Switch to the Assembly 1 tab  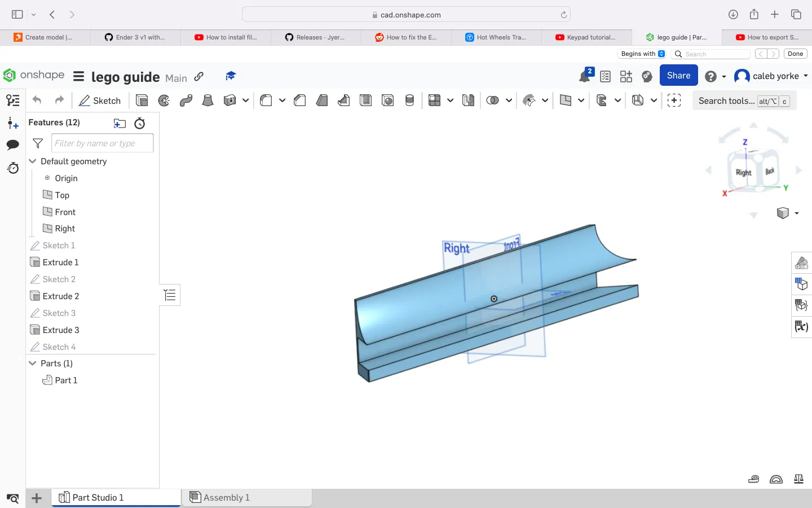[x=227, y=497]
